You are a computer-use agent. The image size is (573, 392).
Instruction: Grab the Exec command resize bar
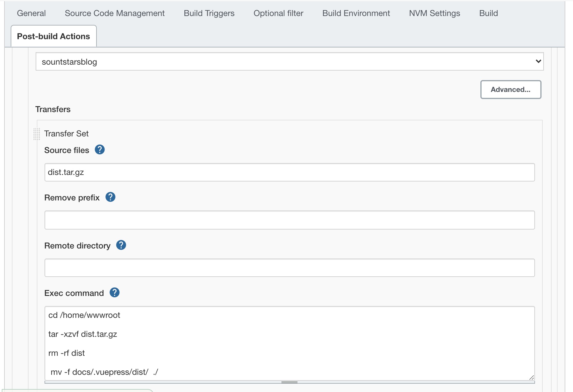point(289,382)
